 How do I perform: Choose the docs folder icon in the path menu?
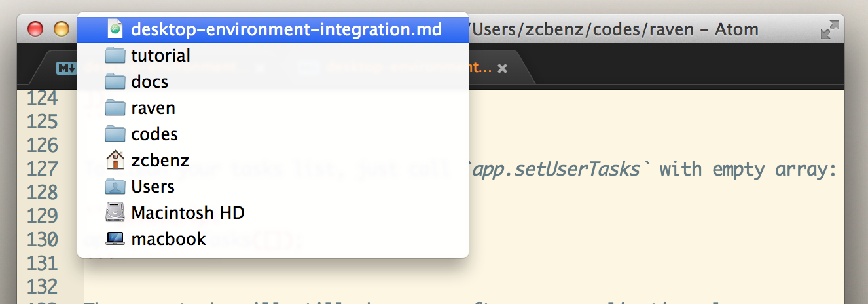115,82
